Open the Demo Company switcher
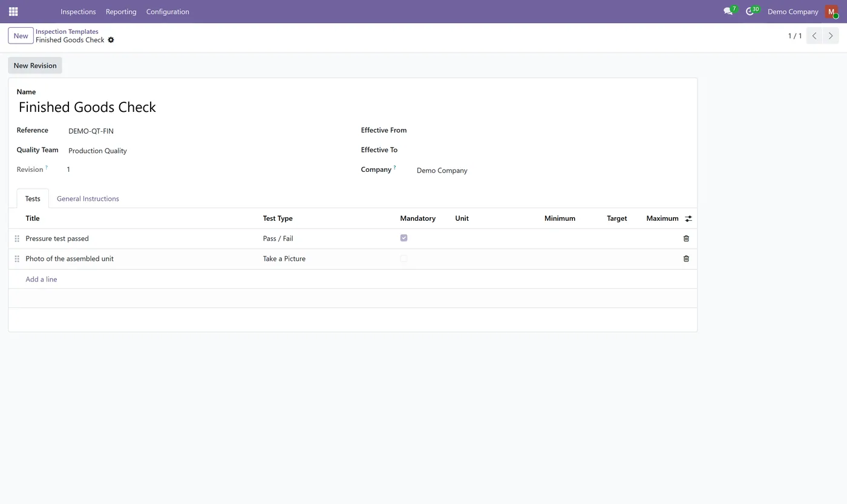This screenshot has height=504, width=847. pos(793,11)
